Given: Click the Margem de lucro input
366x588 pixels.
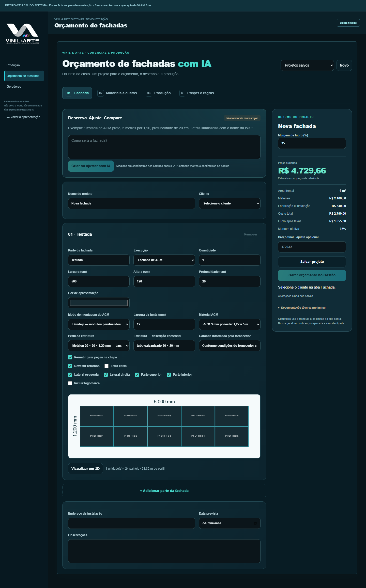Looking at the screenshot, I should click(x=312, y=143).
